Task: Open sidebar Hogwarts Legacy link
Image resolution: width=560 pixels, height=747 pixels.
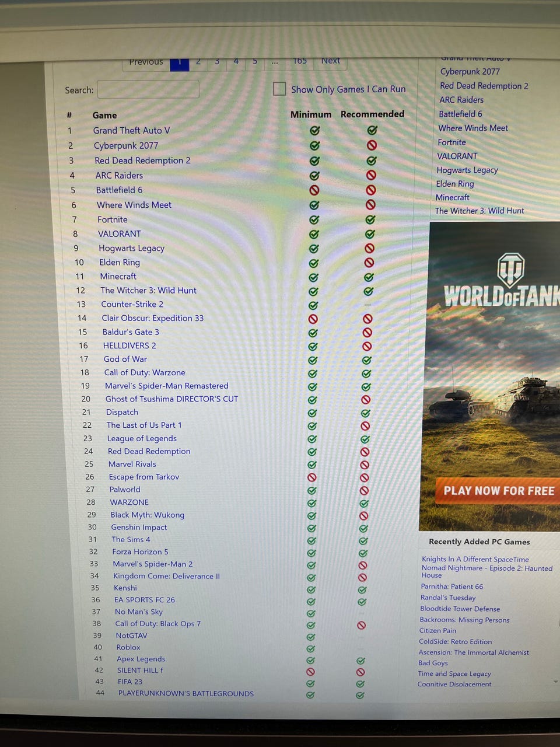Action: 467,170
